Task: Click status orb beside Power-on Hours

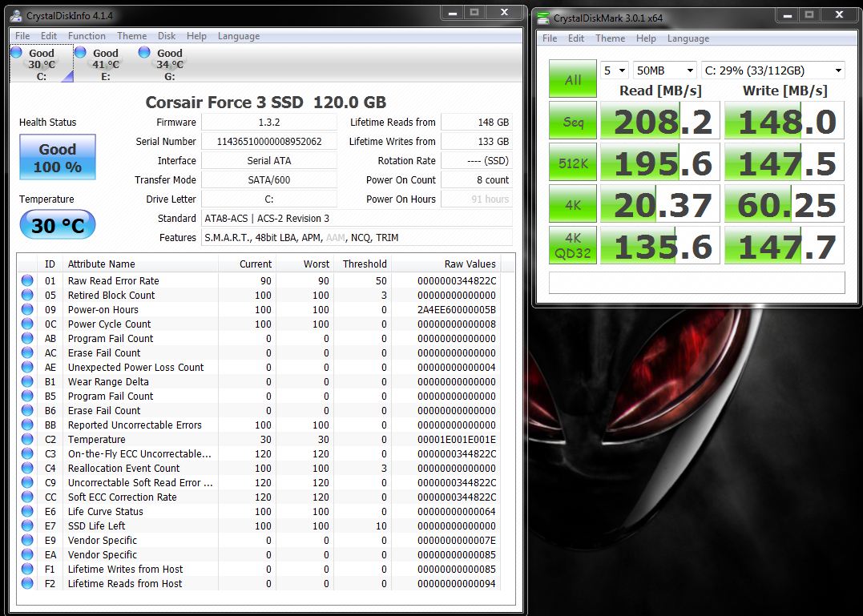Action: (x=27, y=309)
